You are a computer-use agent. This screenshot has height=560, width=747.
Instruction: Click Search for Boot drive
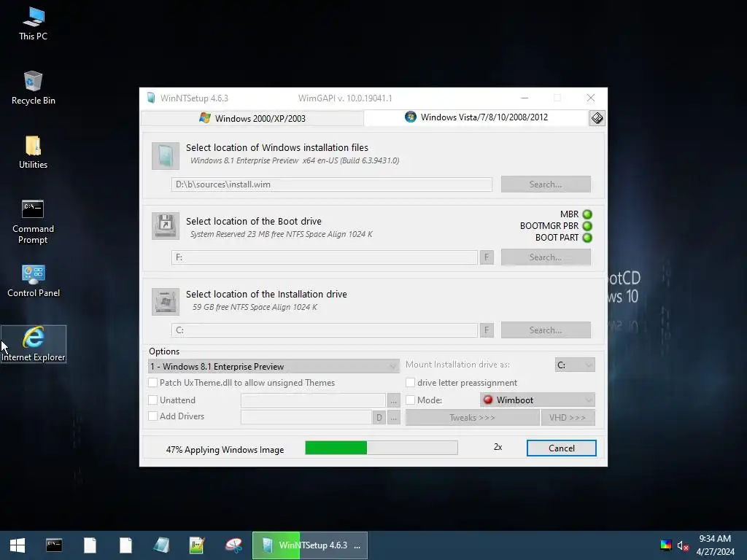(x=546, y=257)
